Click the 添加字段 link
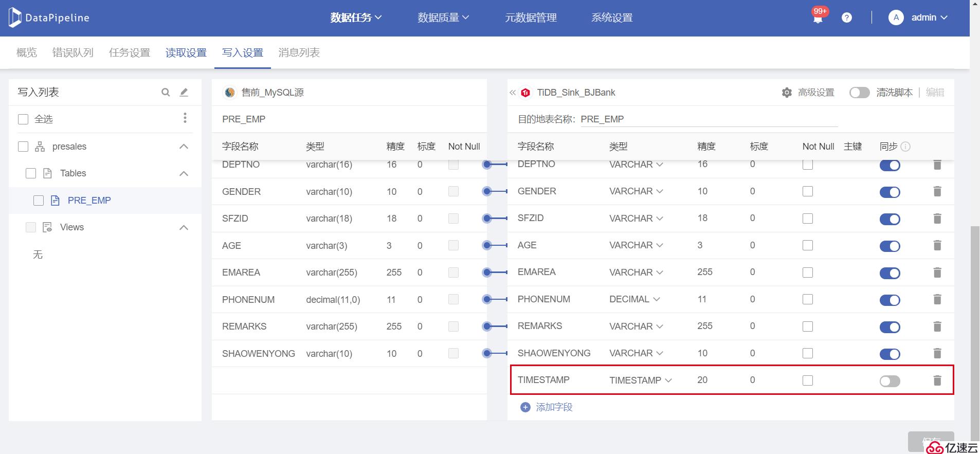 tap(554, 407)
